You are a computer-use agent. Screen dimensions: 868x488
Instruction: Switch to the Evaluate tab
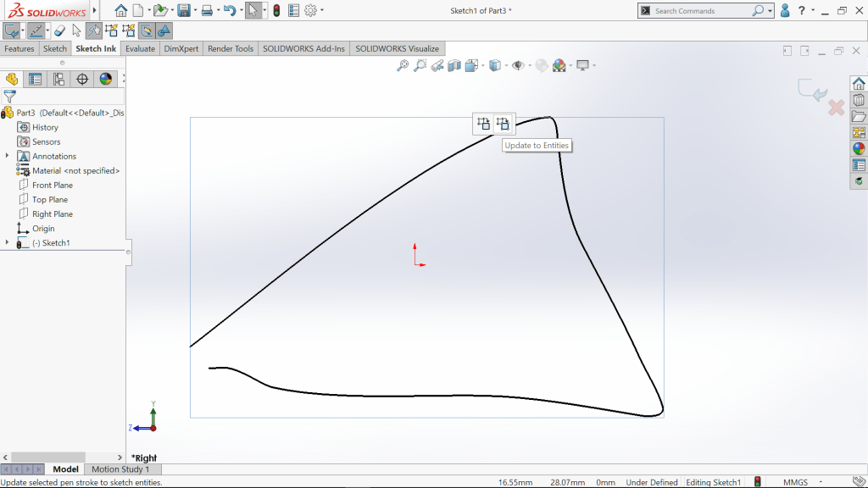tap(140, 48)
